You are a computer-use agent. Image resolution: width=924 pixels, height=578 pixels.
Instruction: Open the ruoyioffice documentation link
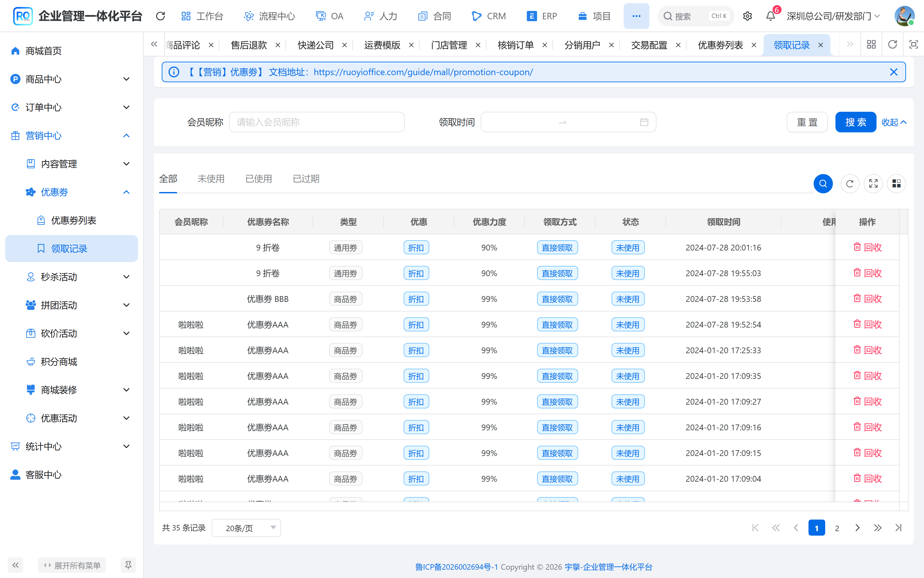pyautogui.click(x=423, y=72)
